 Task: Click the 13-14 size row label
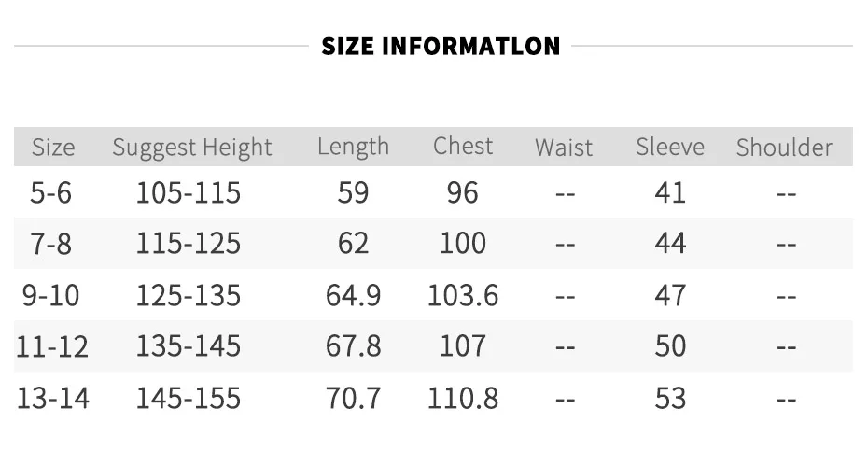pyautogui.click(x=53, y=398)
